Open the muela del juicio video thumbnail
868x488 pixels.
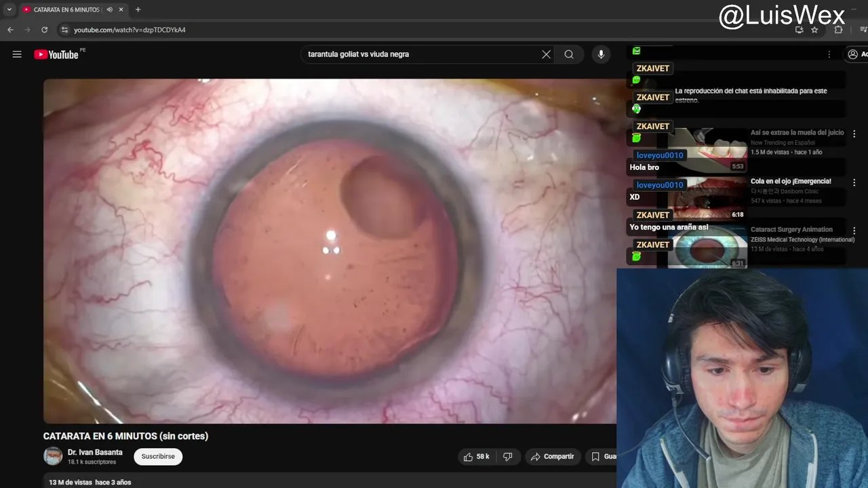pyautogui.click(x=707, y=150)
